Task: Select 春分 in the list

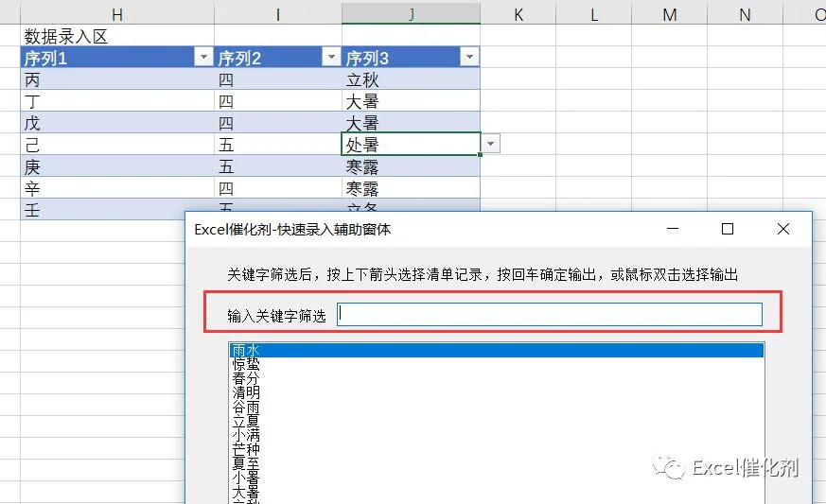Action: [x=496, y=378]
